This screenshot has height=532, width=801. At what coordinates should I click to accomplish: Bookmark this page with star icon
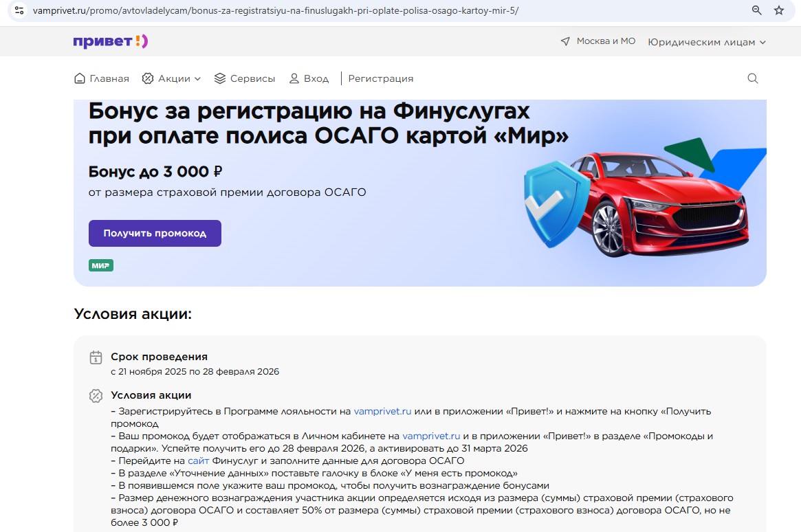pos(779,10)
